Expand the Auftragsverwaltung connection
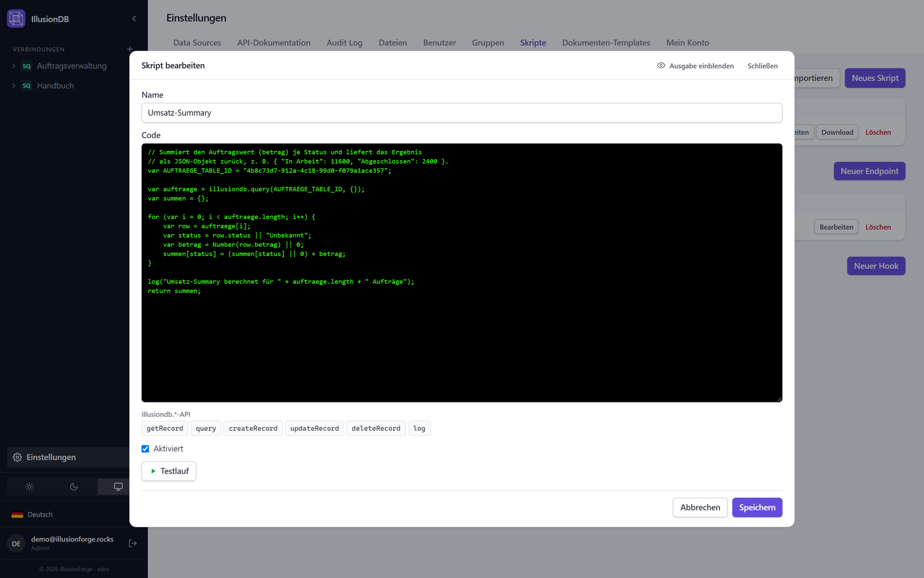 tap(14, 66)
